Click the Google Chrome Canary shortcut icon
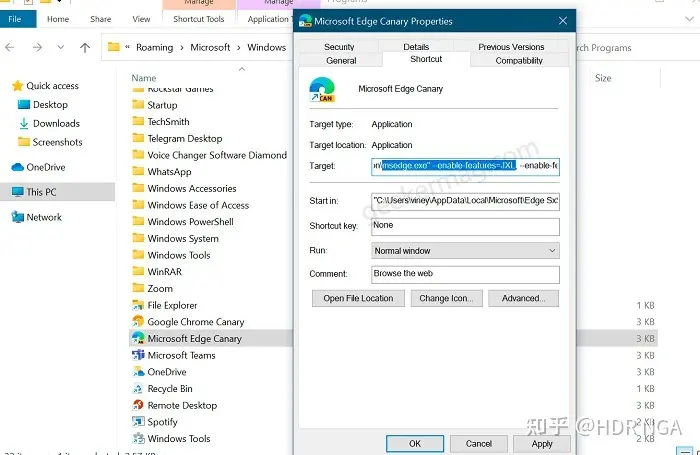 tap(138, 321)
